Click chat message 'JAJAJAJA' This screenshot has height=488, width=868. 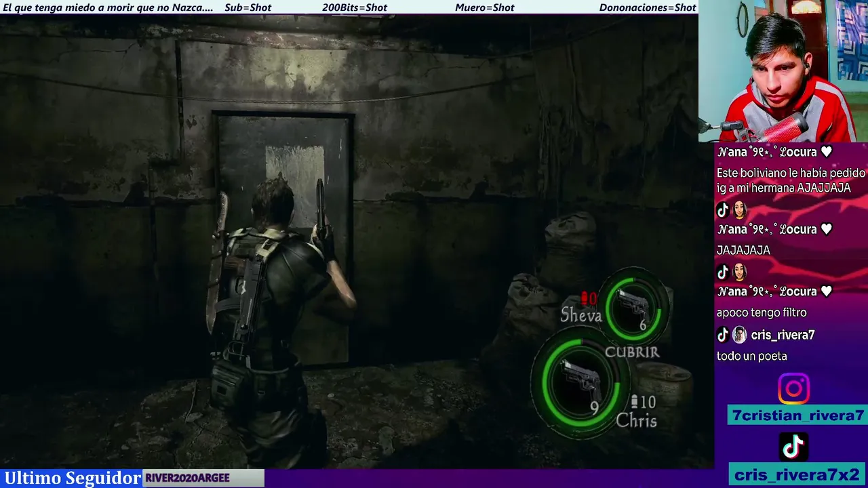(743, 250)
